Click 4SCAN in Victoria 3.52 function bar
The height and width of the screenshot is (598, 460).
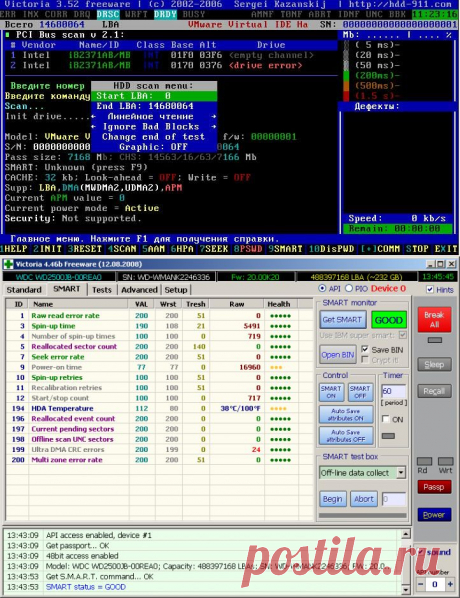(122, 249)
